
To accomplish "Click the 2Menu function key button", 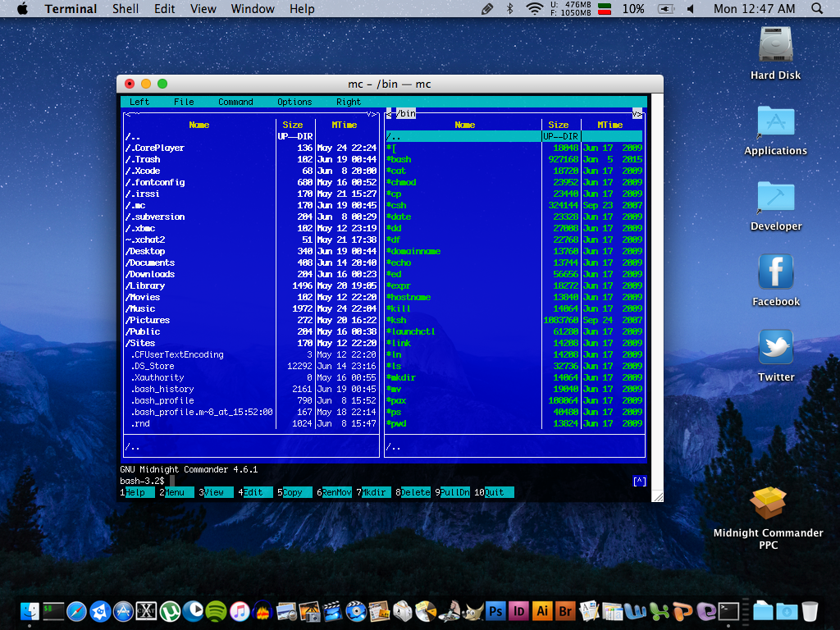I will 177,492.
